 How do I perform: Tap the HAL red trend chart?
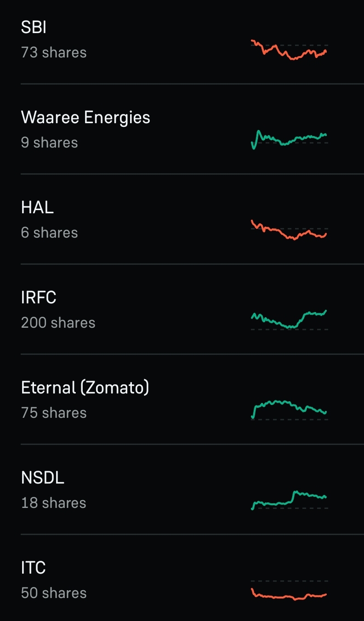(289, 230)
